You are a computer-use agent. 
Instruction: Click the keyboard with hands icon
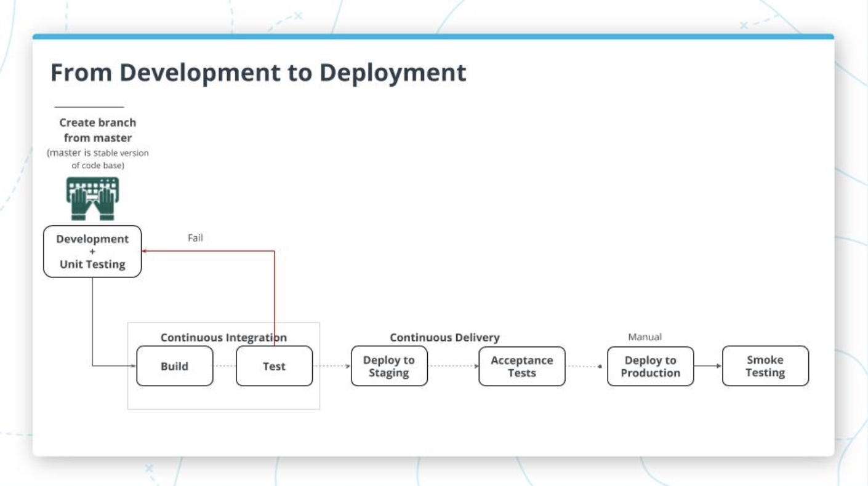92,198
